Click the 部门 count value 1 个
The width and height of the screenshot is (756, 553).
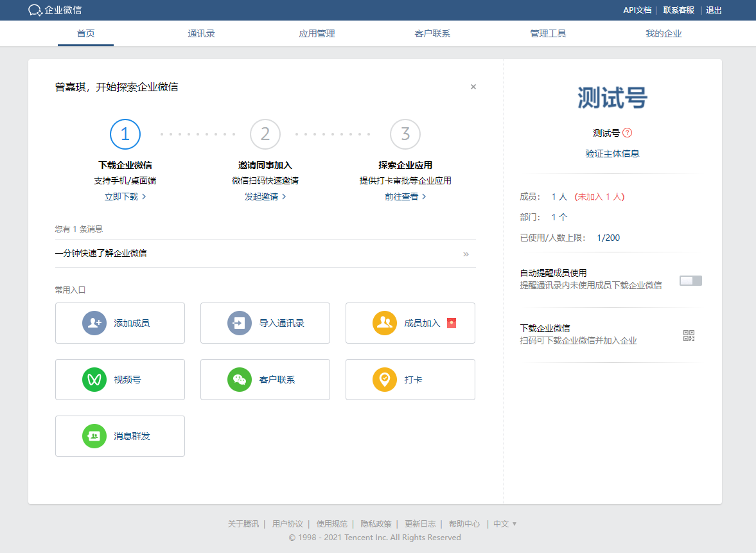click(559, 217)
